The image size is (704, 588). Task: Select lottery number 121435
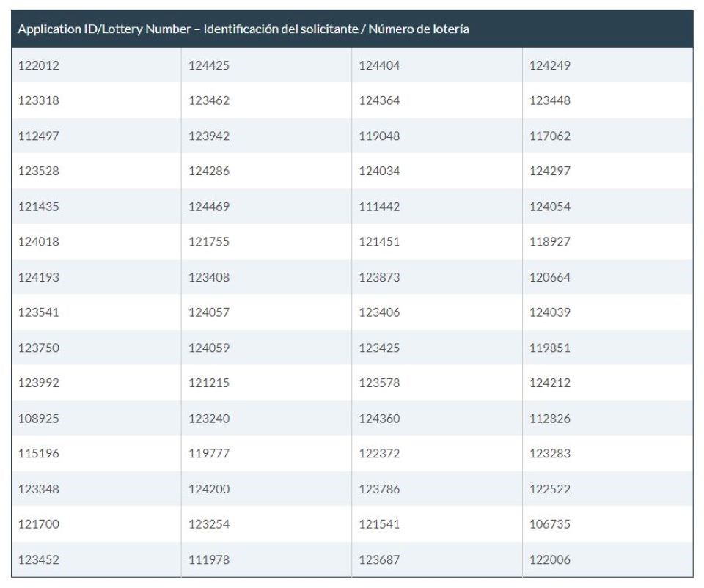click(39, 207)
